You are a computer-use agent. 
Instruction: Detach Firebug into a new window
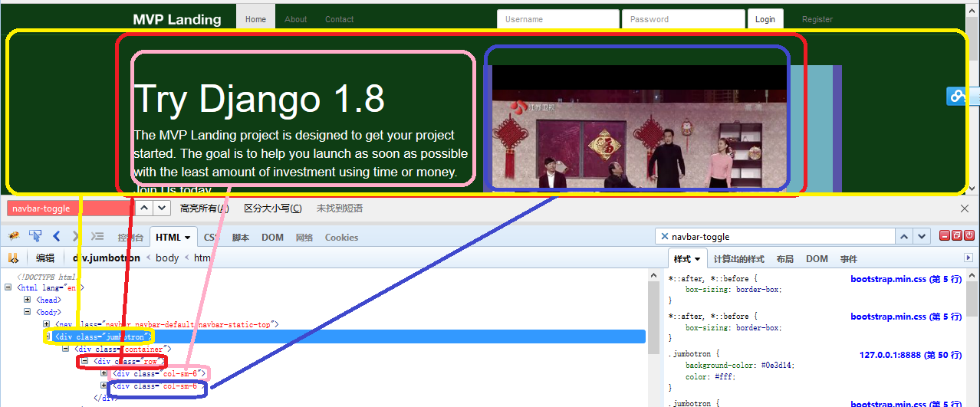(957, 235)
